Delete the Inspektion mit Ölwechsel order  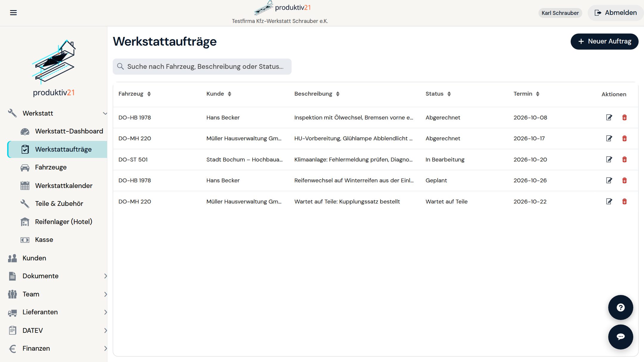click(x=624, y=117)
